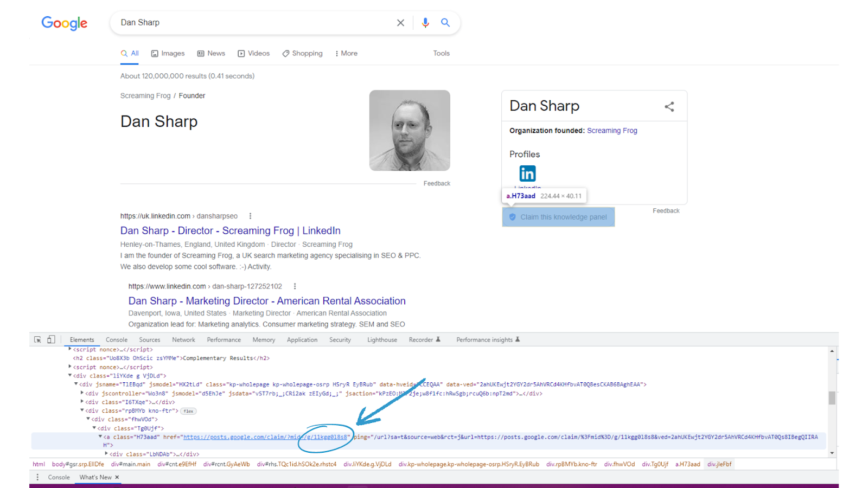Select the div#main.main breadcrumb

131,464
